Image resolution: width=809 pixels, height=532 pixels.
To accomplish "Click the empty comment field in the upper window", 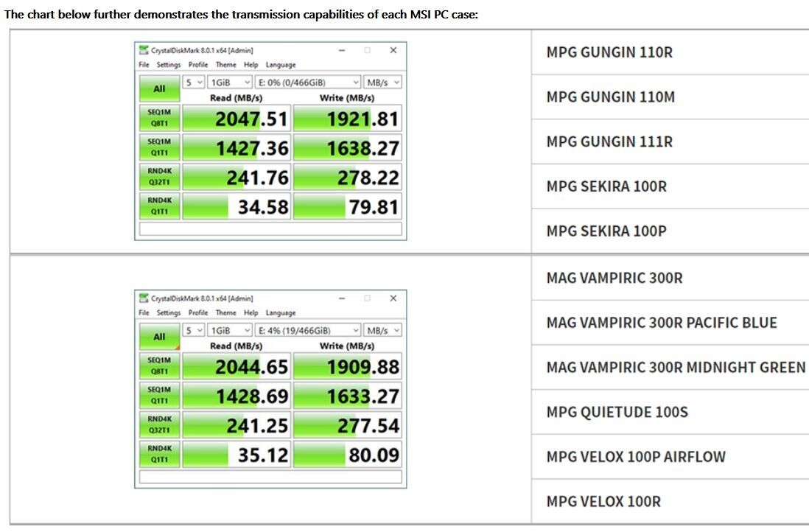I will [270, 229].
